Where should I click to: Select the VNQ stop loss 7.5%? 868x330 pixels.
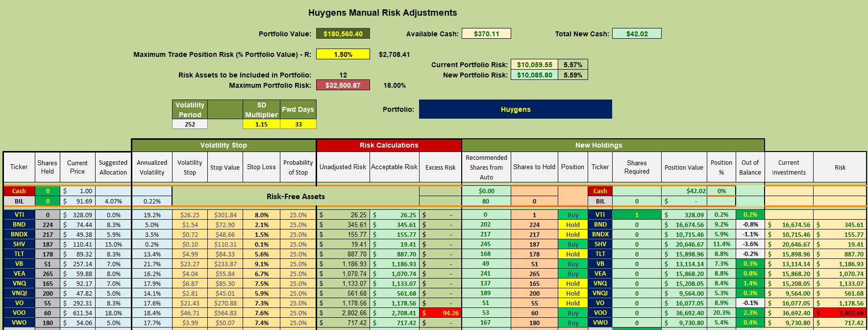tap(261, 283)
